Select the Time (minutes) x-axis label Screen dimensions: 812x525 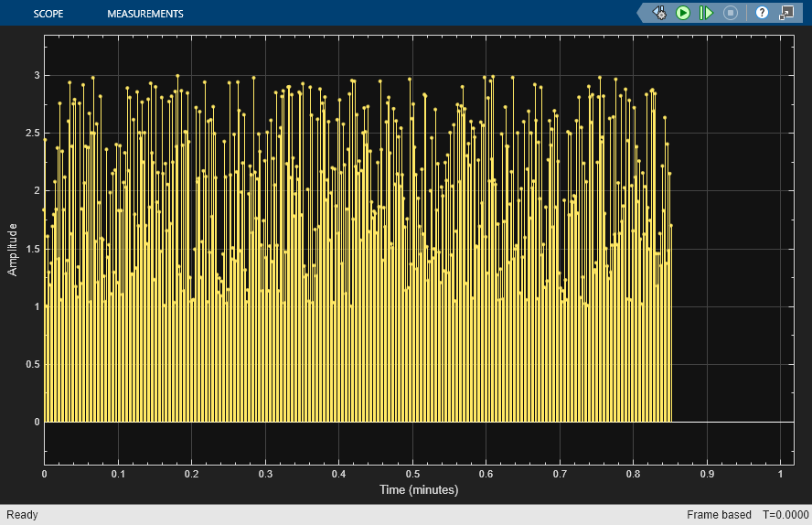coord(419,490)
